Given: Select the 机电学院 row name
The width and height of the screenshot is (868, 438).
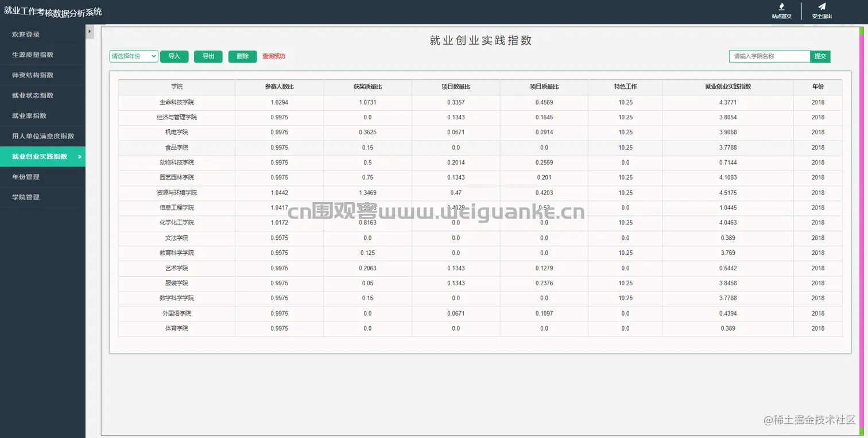Looking at the screenshot, I should [177, 132].
